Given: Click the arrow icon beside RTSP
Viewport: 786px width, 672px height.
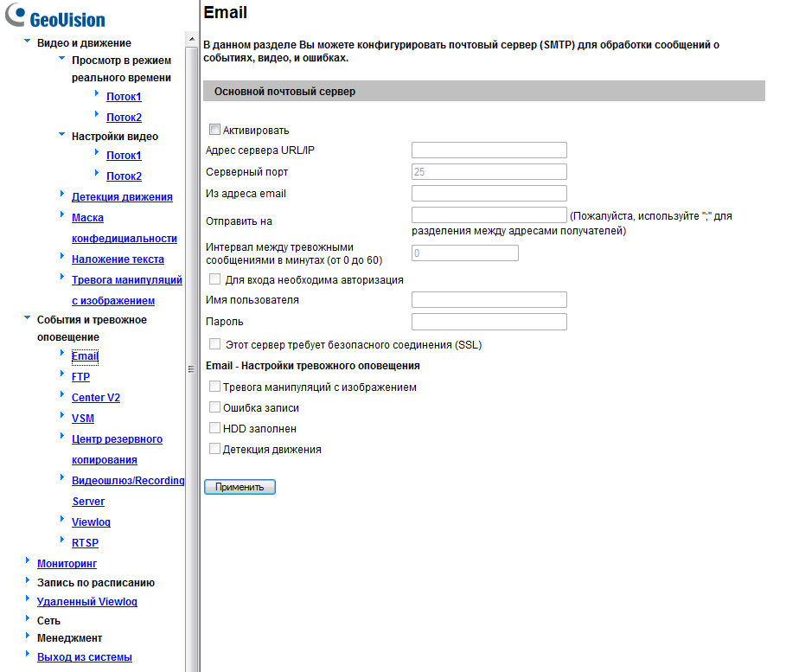Looking at the screenshot, I should (62, 540).
